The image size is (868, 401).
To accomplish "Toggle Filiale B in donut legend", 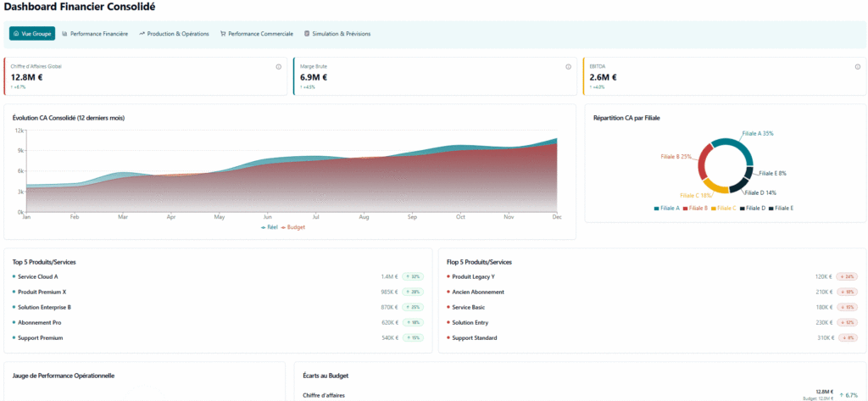I will [x=695, y=209].
